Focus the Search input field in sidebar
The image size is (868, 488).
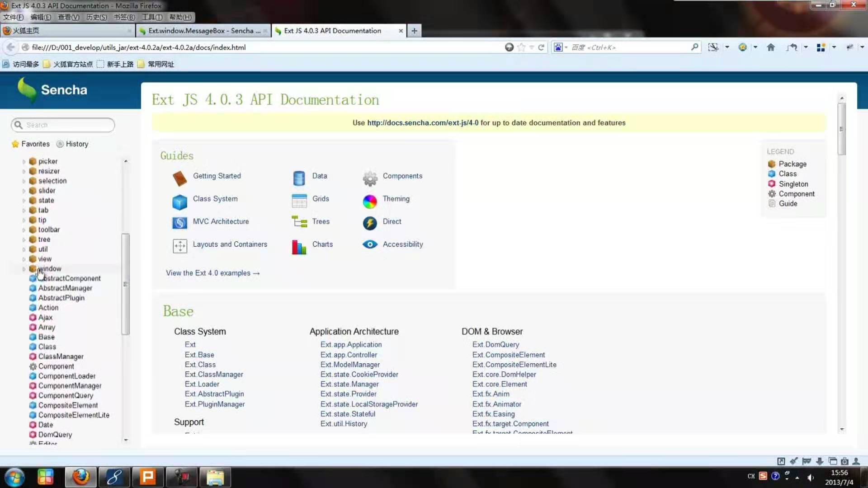point(68,125)
